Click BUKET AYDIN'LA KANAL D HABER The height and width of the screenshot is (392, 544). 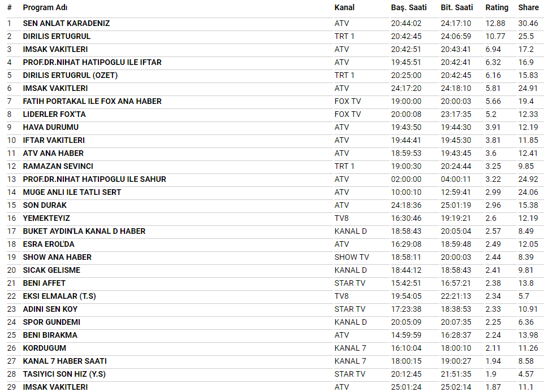84,232
